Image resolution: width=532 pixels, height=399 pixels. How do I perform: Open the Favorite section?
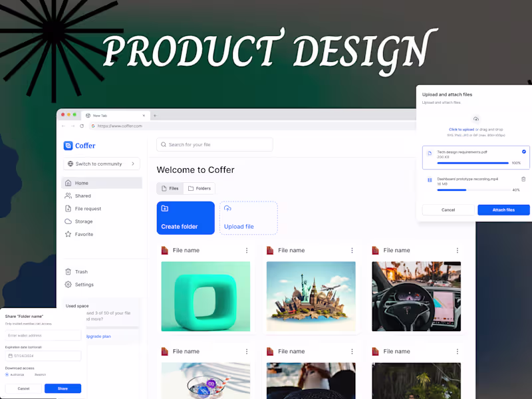tap(84, 233)
